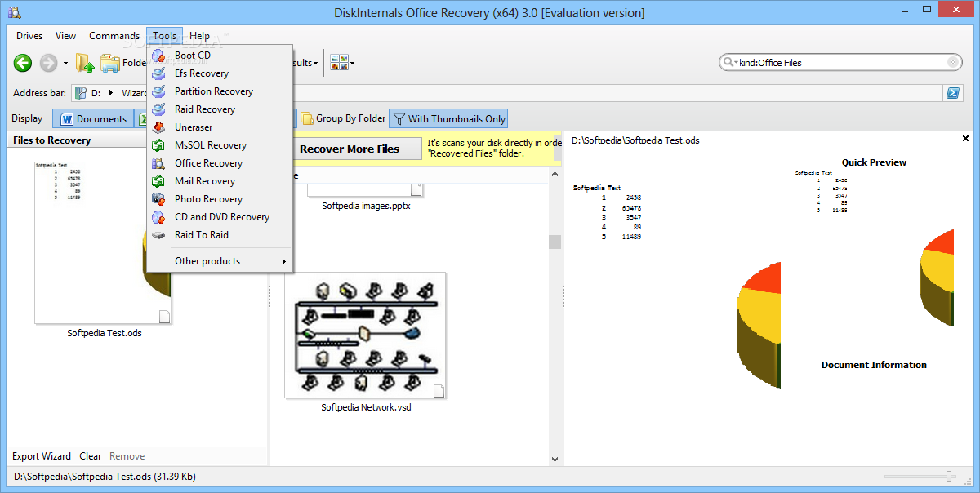
Task: Click the Office Recovery icon
Action: pyautogui.click(x=158, y=163)
